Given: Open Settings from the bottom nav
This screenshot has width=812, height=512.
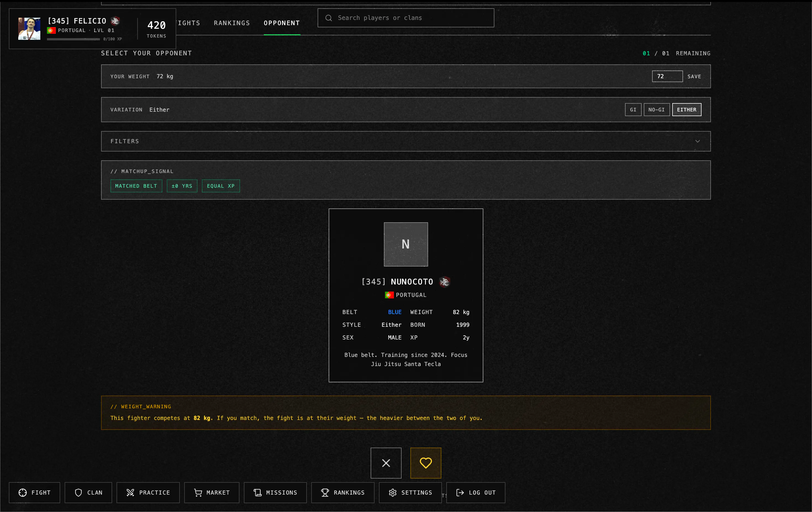Looking at the screenshot, I should [x=410, y=492].
